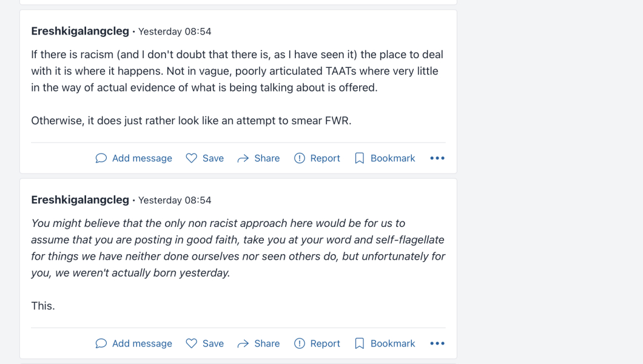Click the 'Bookmark' label in the second post

[392, 343]
